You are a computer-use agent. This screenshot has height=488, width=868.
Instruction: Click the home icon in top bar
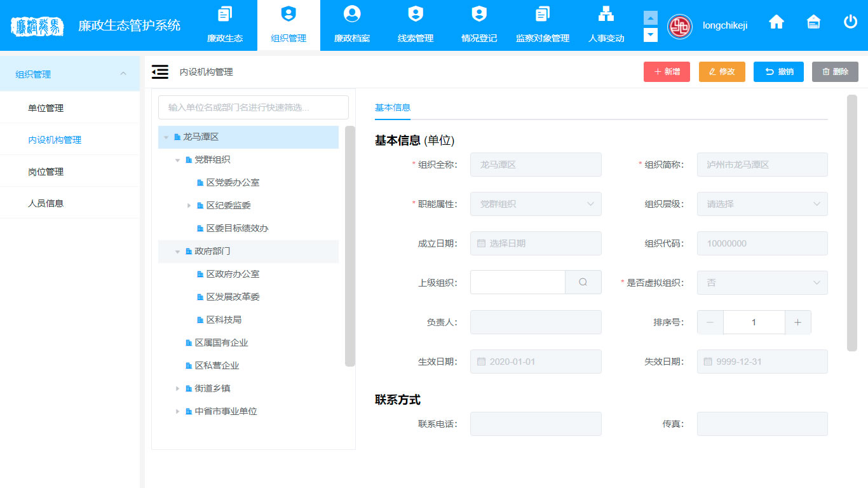[x=776, y=22]
